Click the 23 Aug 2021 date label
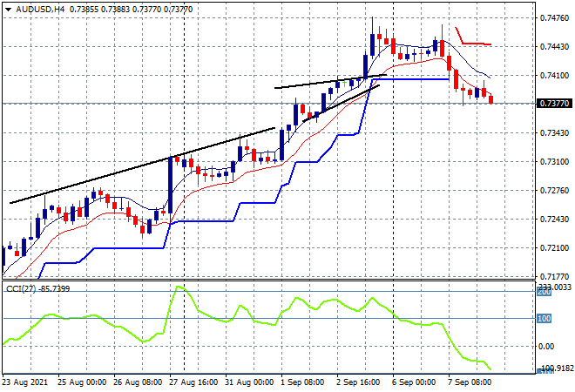 point(25,382)
